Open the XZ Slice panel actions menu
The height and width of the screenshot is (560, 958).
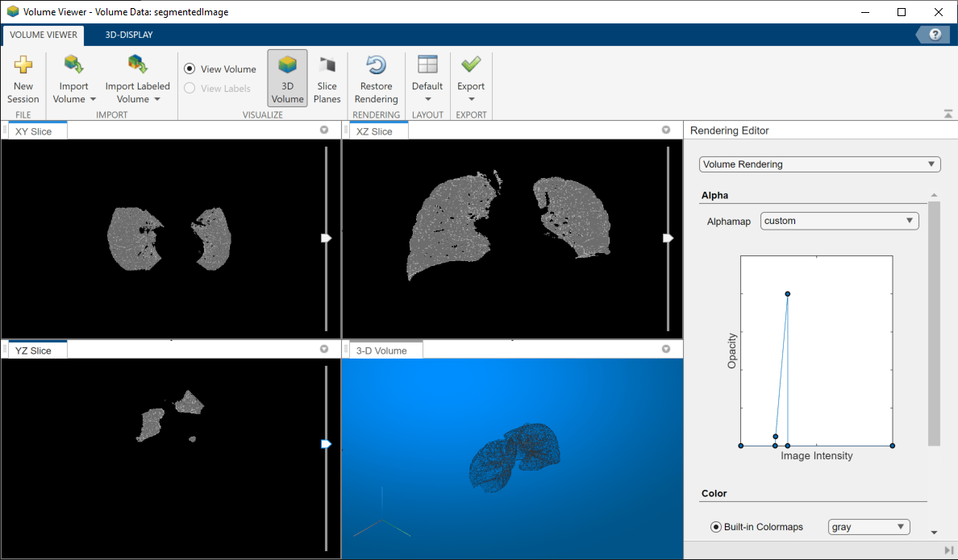[666, 130]
